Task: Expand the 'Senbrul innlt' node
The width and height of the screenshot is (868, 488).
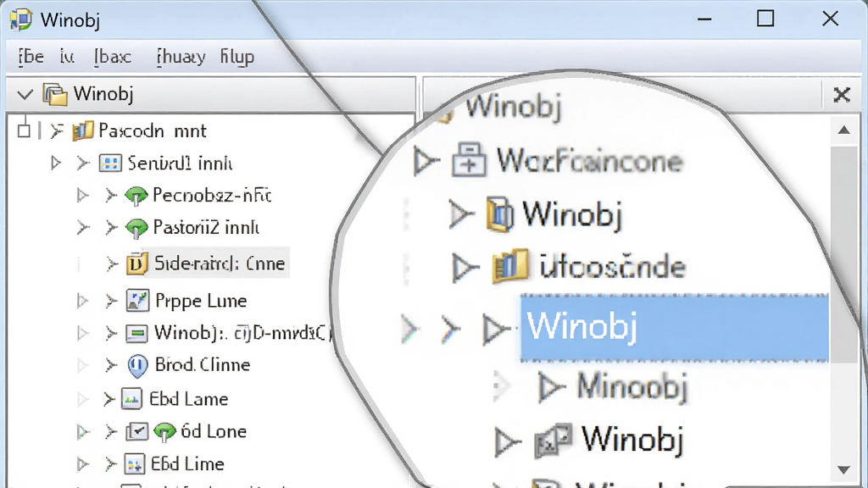Action: (x=55, y=163)
